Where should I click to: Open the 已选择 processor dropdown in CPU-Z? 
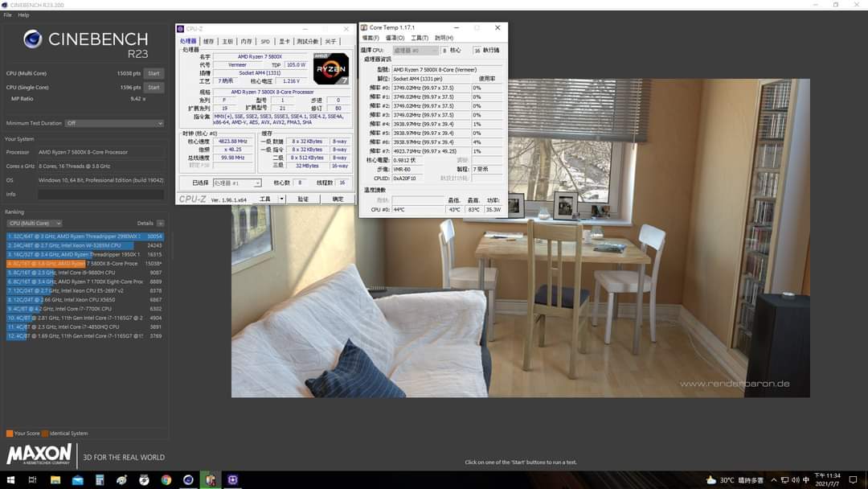pyautogui.click(x=236, y=183)
